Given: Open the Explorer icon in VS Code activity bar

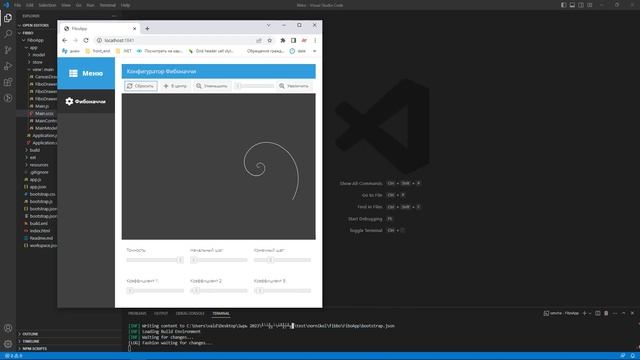Looking at the screenshot, I should pos(8,18).
